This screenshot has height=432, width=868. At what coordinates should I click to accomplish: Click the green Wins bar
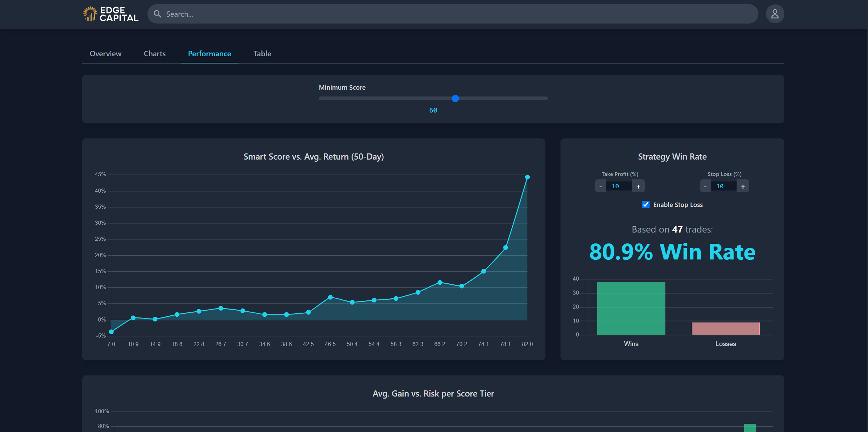point(631,308)
